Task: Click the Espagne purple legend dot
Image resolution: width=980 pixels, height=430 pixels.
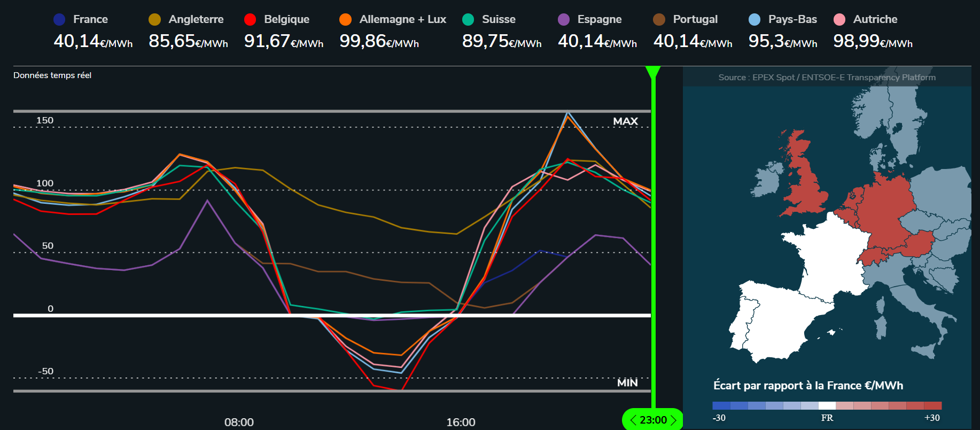Action: 564,19
